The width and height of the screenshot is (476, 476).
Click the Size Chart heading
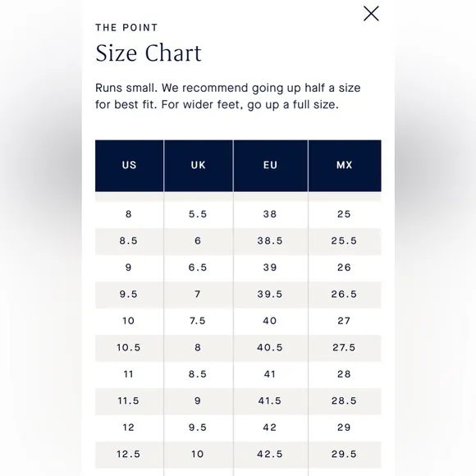[149, 53]
